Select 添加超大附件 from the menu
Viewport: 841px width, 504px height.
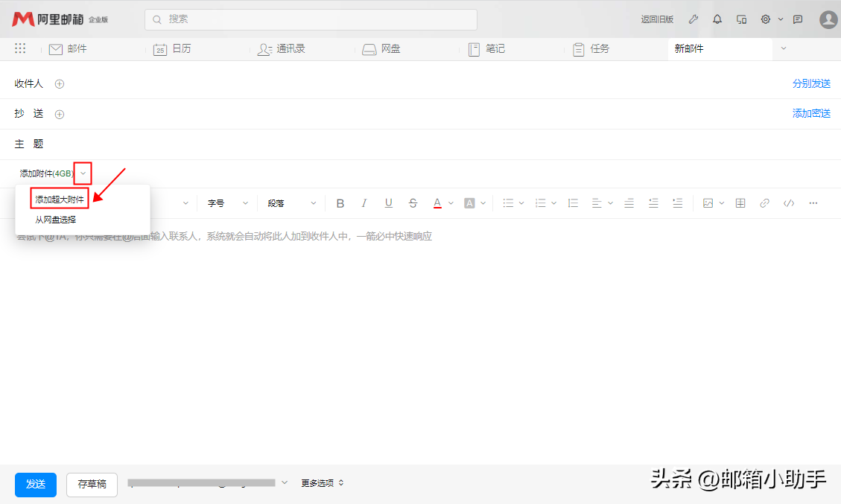point(60,200)
